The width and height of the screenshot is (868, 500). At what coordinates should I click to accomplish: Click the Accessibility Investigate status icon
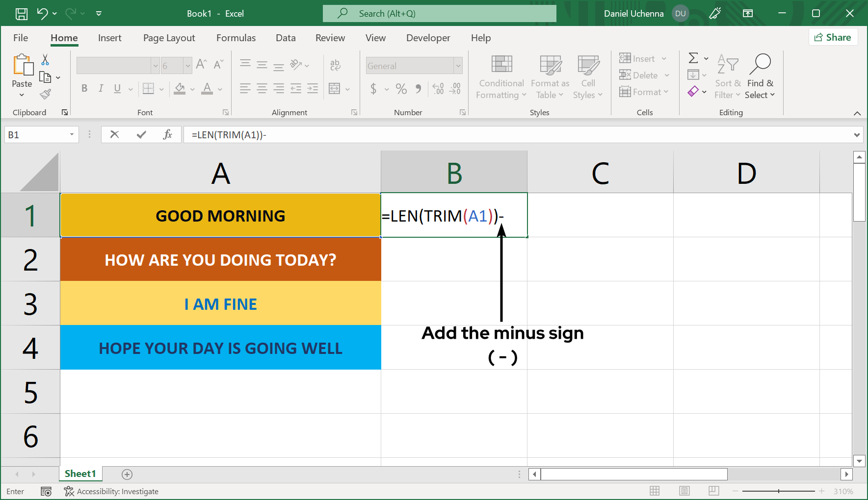(69, 491)
